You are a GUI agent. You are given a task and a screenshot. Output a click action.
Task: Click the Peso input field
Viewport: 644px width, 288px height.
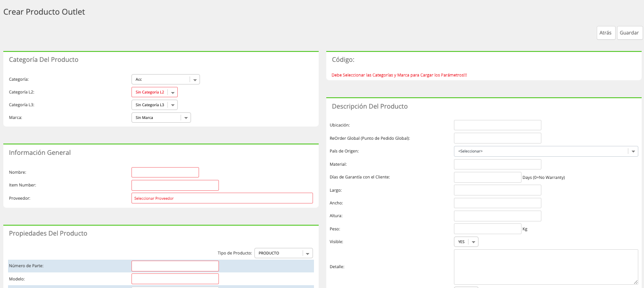click(487, 229)
